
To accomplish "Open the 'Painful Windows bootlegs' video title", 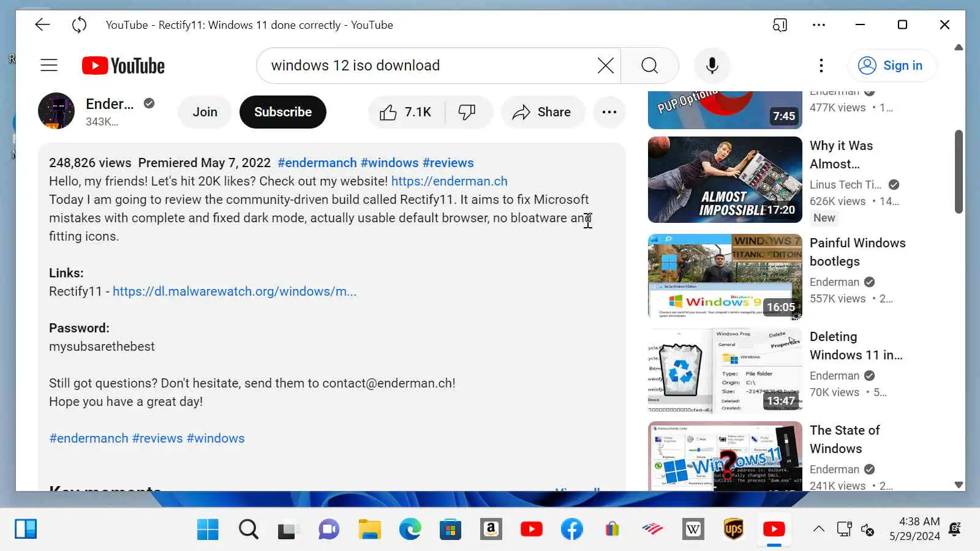I will [x=858, y=252].
